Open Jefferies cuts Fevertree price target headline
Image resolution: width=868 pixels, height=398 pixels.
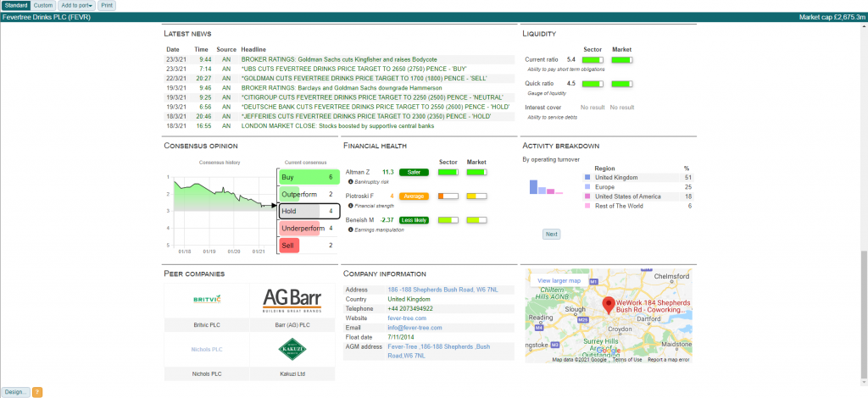click(x=366, y=117)
